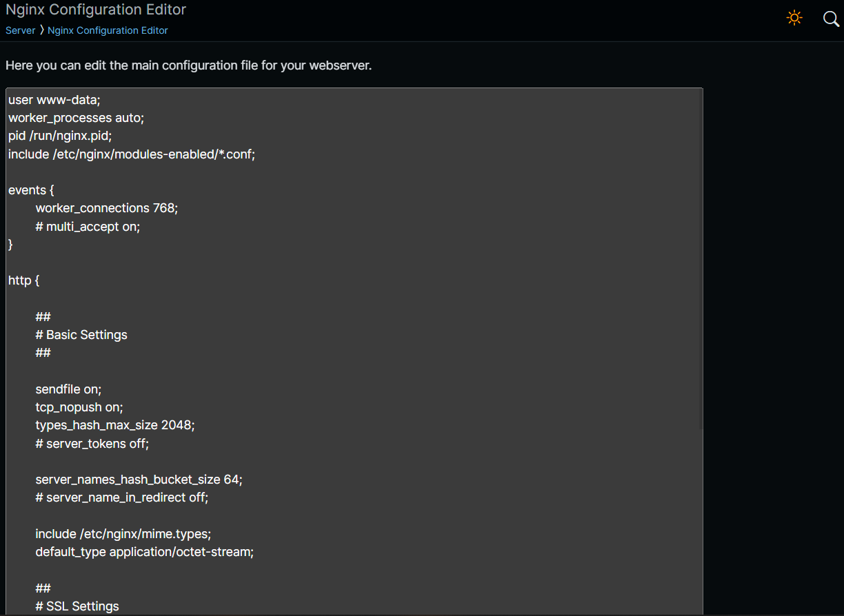
Task: Click the server_tokens off comment line
Action: [x=92, y=444]
